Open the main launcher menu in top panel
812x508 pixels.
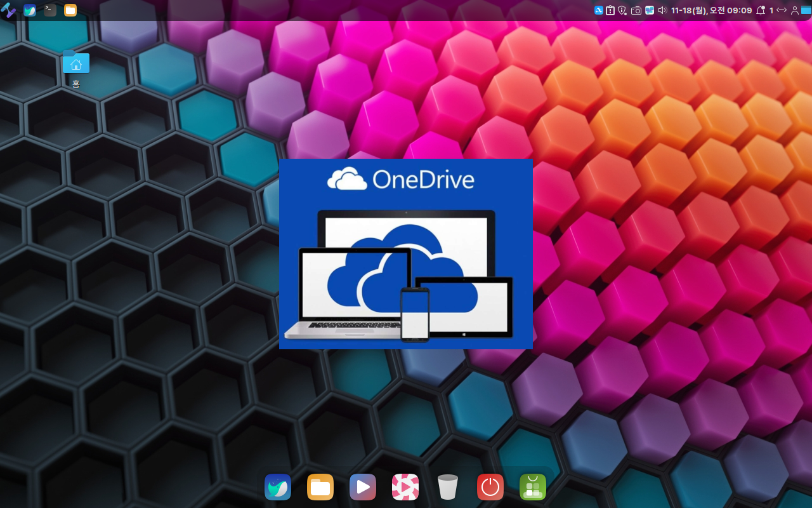pos(8,10)
